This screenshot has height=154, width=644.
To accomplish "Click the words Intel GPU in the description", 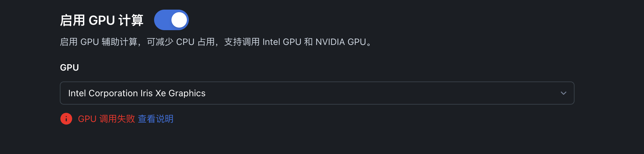I will click(282, 42).
